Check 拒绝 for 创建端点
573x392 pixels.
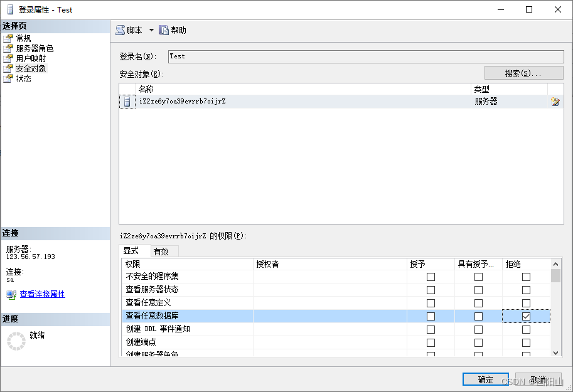tap(526, 342)
